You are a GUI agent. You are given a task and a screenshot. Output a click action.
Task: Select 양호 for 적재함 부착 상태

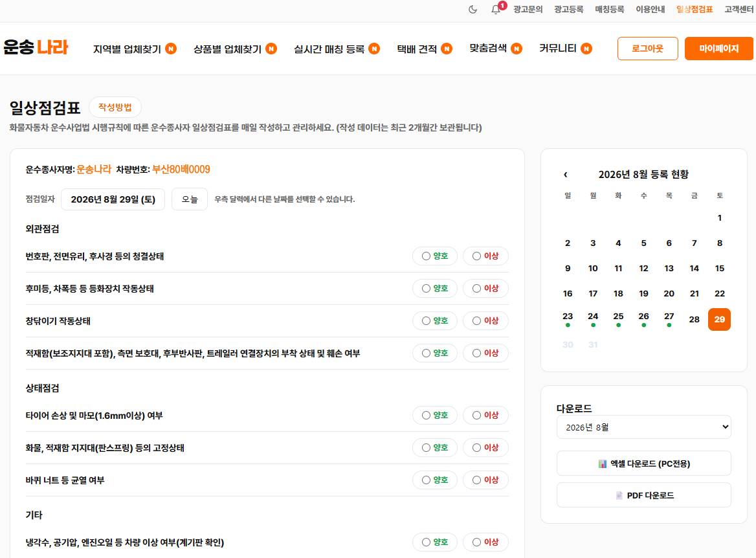435,353
